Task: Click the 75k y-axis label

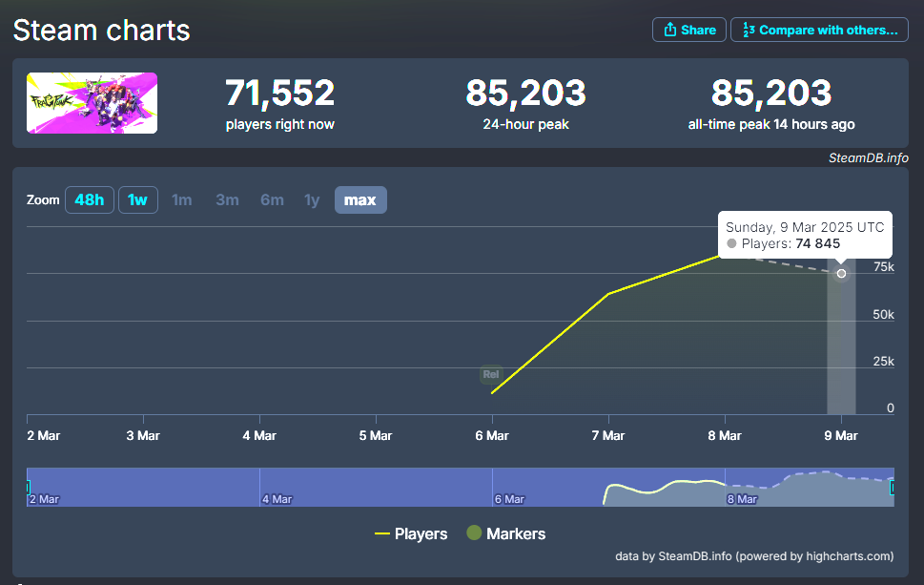Action: [883, 267]
